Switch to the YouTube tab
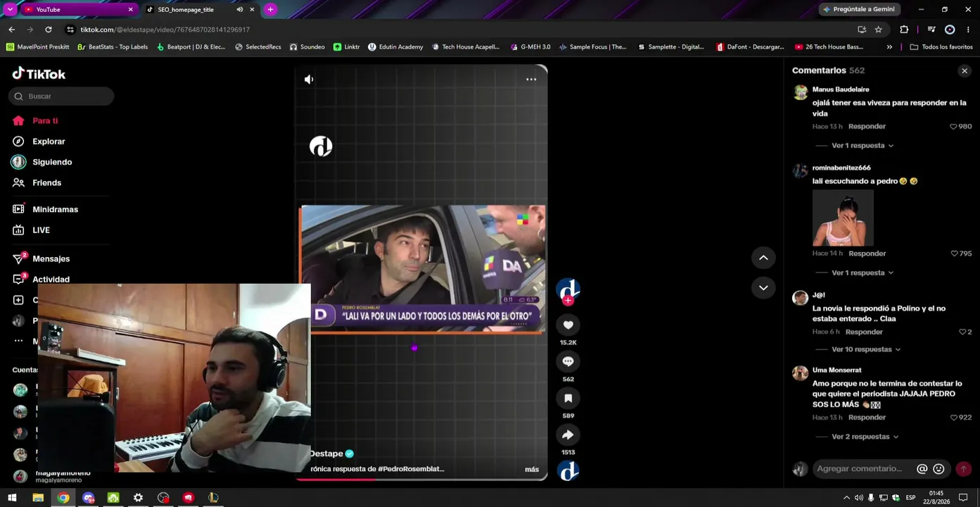The height and width of the screenshot is (507, 980). tap(77, 9)
